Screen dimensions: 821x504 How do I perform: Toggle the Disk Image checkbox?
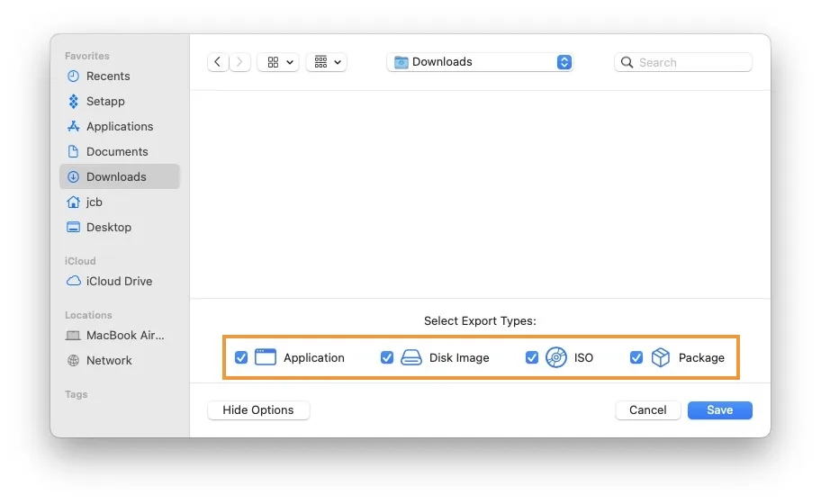coord(387,357)
